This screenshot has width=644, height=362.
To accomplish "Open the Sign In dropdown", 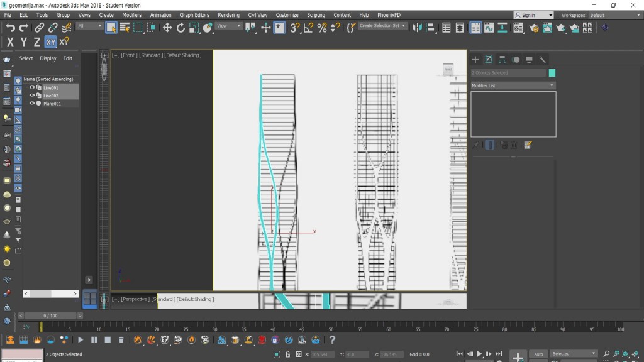I will 533,15.
